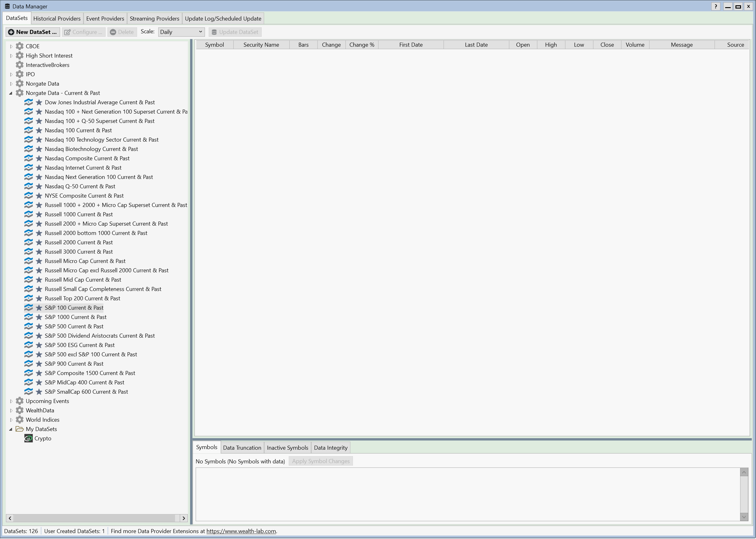Click the tree horizontal scrollbar right arrow

184,518
